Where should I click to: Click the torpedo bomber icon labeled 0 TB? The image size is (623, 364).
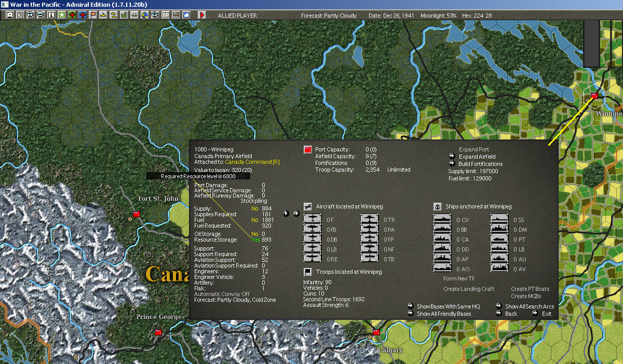(370, 258)
